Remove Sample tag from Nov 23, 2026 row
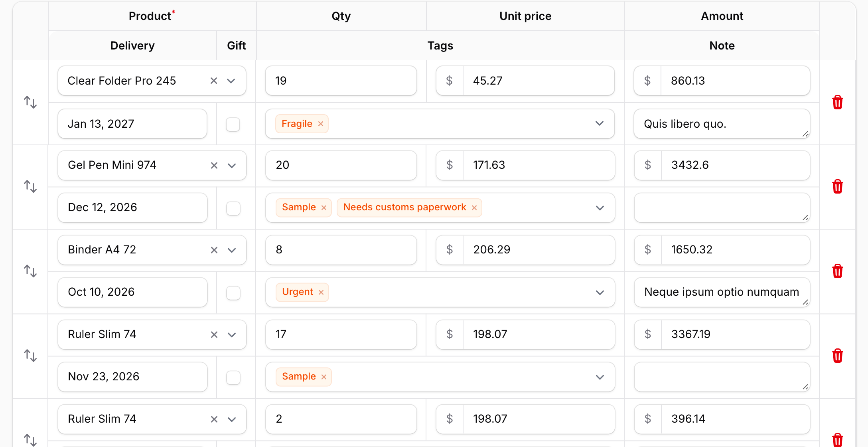Viewport: 868px width, 447px height. [x=324, y=377]
